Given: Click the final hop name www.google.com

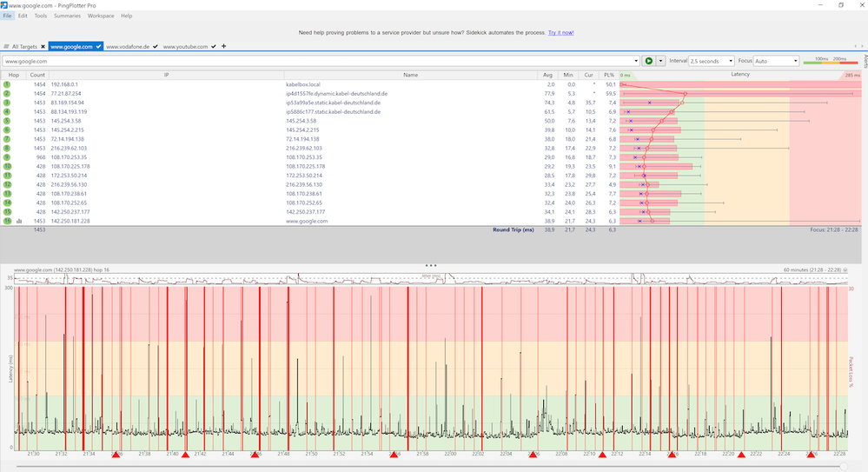Looking at the screenshot, I should (307, 221).
